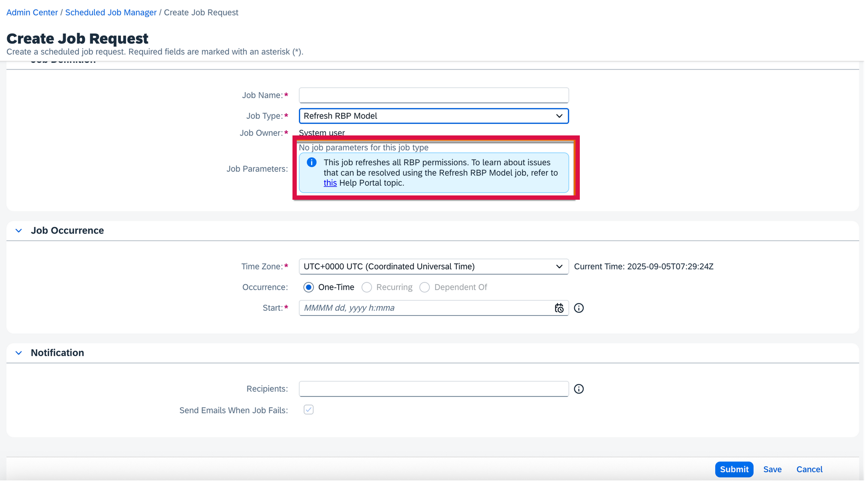868x486 pixels.
Task: Collapse the Job Occurrence section
Action: 18,231
